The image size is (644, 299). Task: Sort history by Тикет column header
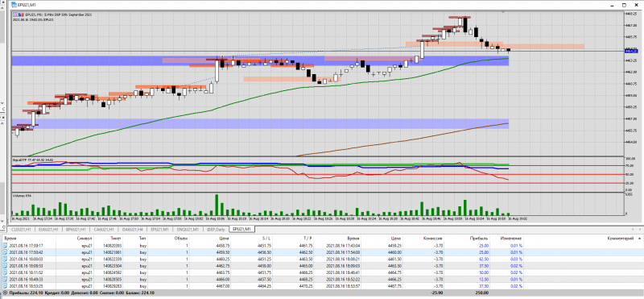tap(116, 238)
